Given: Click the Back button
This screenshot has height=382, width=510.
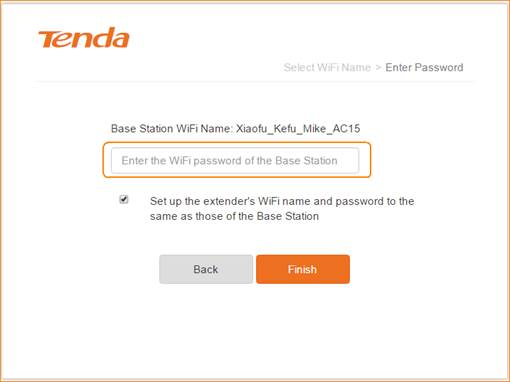Looking at the screenshot, I should click(x=206, y=269).
